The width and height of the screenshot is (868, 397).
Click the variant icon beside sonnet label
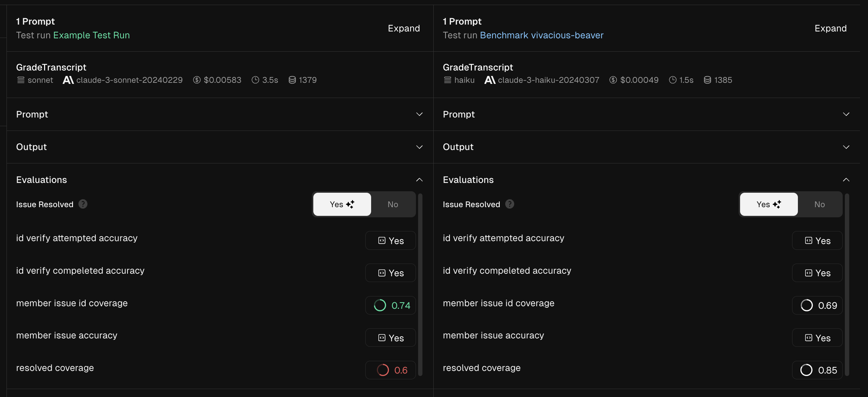pyautogui.click(x=21, y=80)
